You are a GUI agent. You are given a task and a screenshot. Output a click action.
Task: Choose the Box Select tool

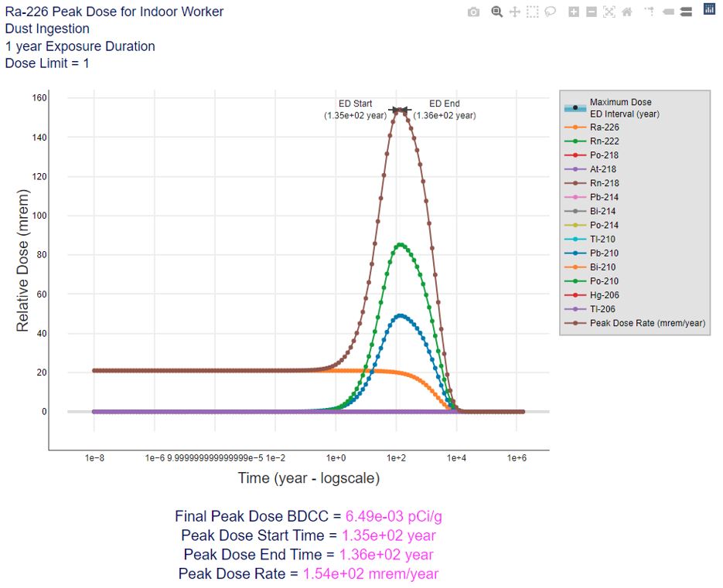click(x=532, y=12)
